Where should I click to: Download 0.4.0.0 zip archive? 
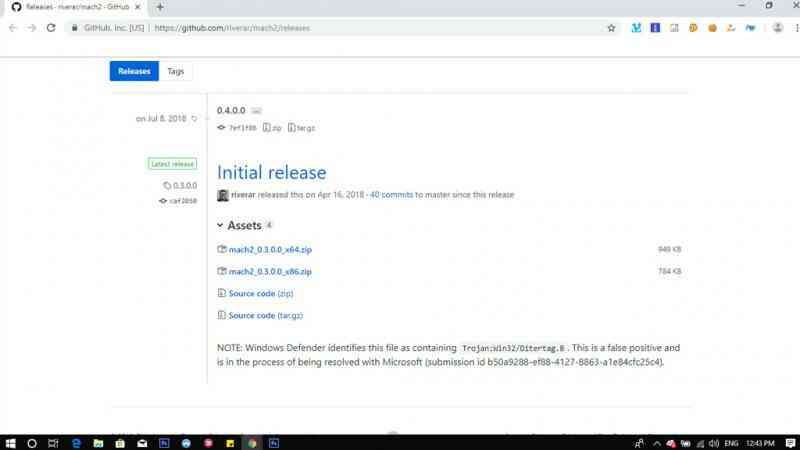pyautogui.click(x=272, y=128)
